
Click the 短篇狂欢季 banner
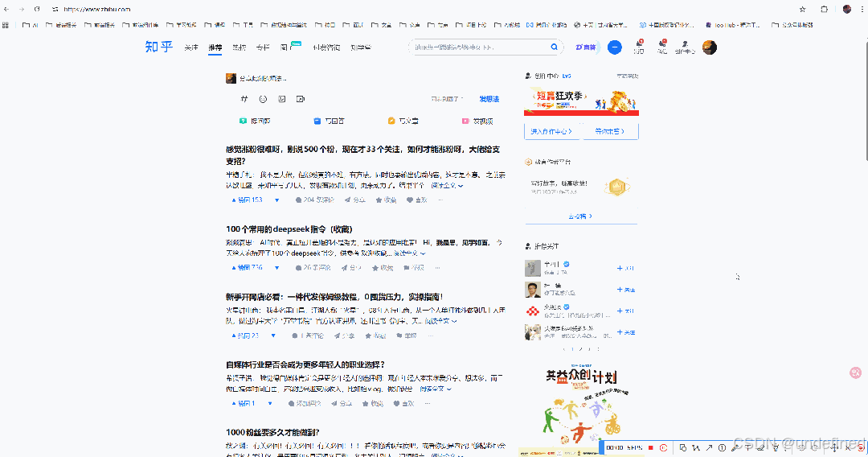tap(581, 101)
